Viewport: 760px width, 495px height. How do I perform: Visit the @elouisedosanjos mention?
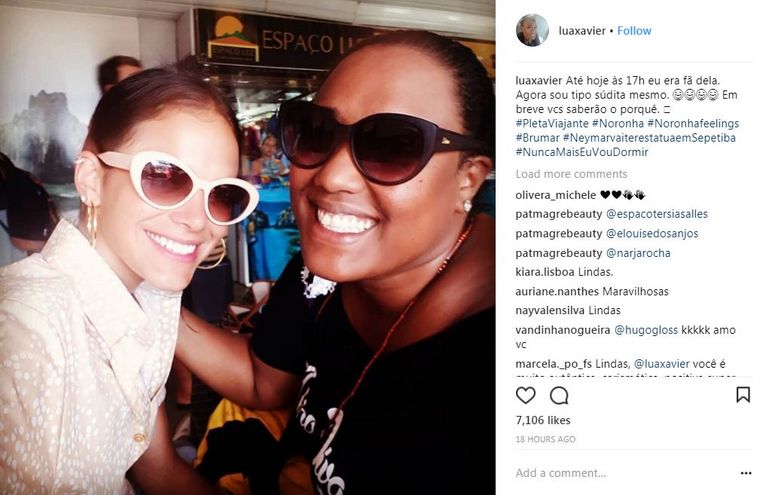(652, 233)
